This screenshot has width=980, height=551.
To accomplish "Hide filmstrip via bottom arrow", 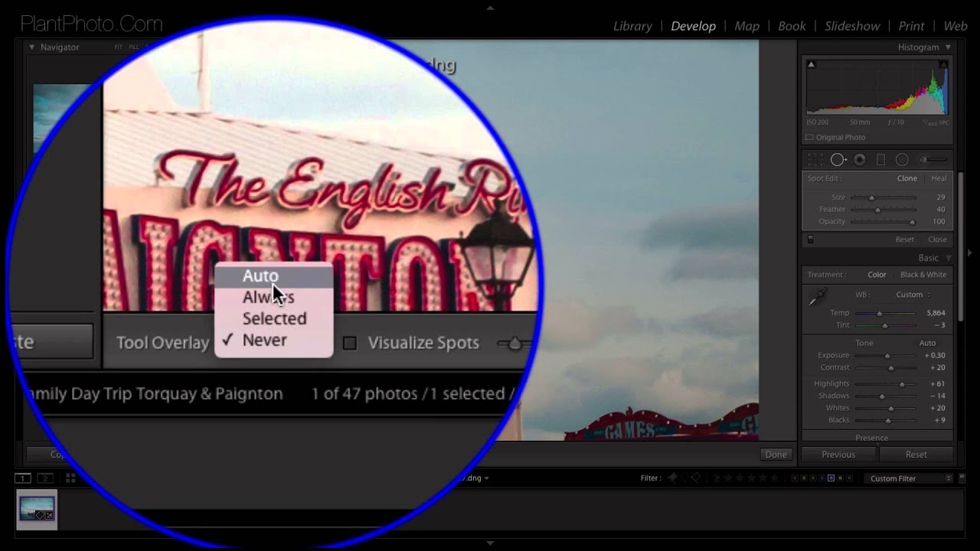I will tap(490, 543).
